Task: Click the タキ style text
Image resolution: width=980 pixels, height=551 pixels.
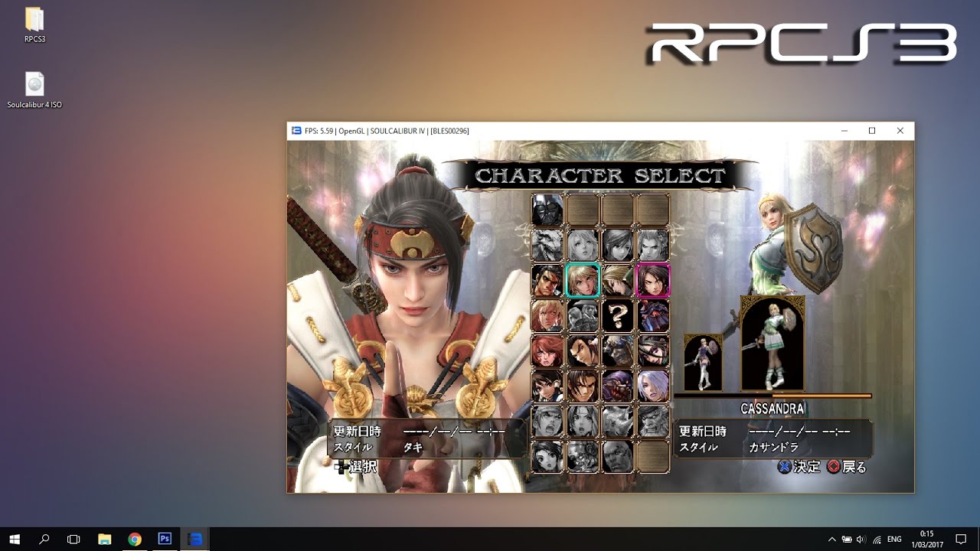Action: tap(413, 448)
